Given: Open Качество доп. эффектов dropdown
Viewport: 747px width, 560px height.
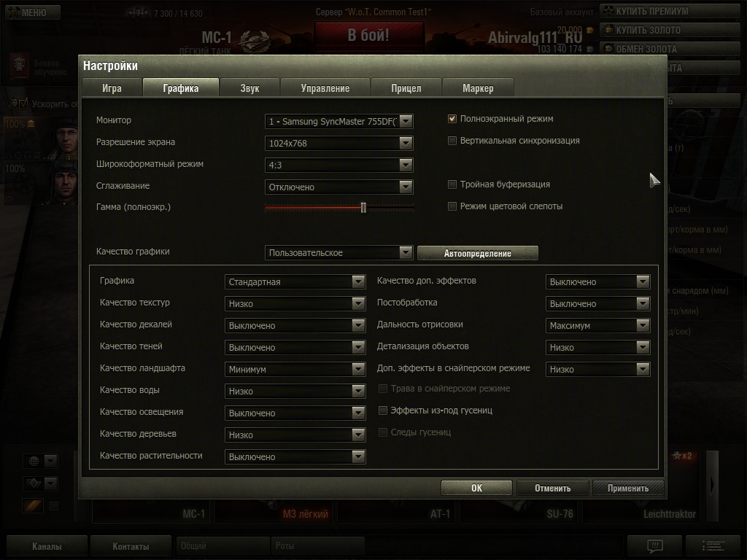Looking at the screenshot, I should (x=598, y=282).
